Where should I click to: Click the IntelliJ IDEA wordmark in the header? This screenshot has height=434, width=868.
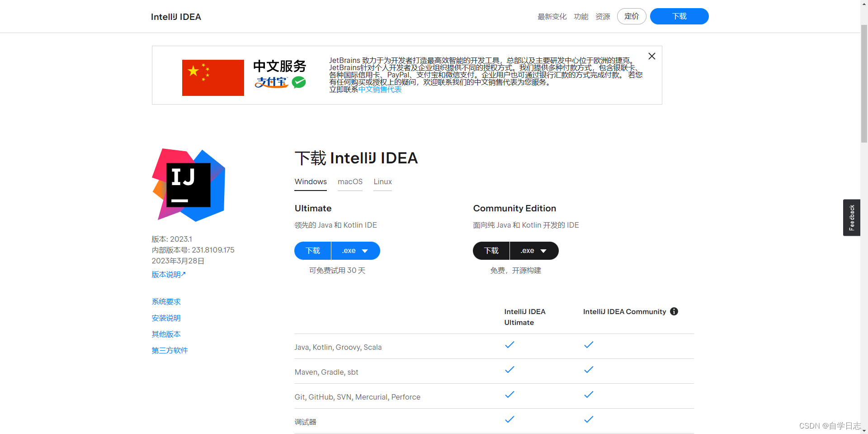(176, 17)
